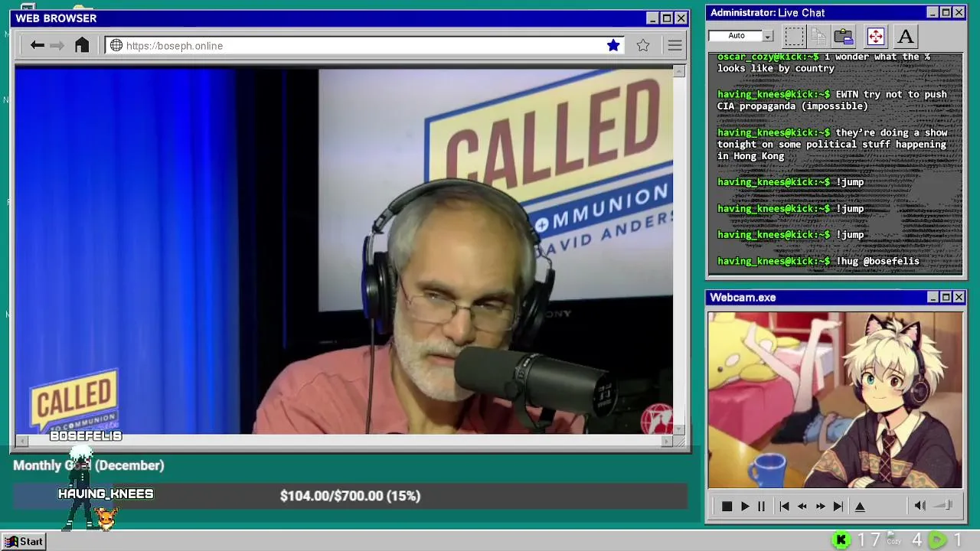Click 'EWTN try not to push' chat message

[831, 100]
